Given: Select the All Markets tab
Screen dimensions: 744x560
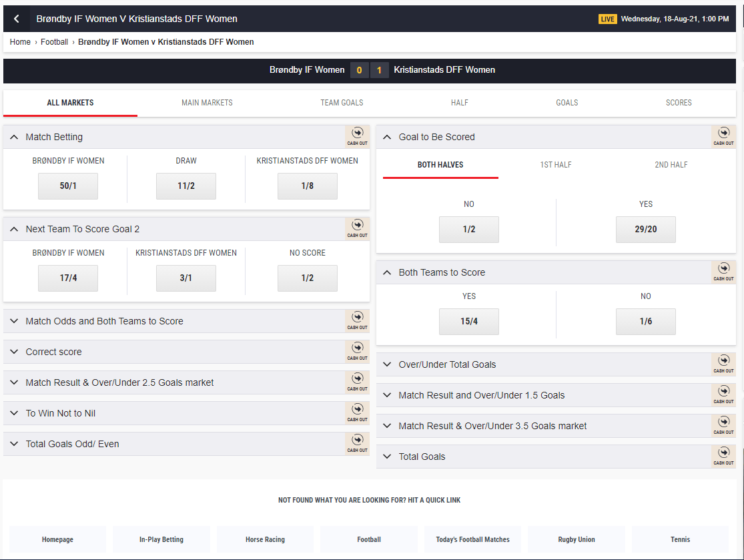Looking at the screenshot, I should (x=70, y=103).
